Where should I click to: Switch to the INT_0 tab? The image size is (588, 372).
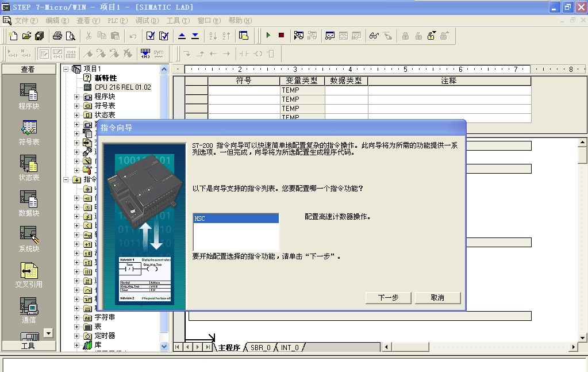(290, 348)
